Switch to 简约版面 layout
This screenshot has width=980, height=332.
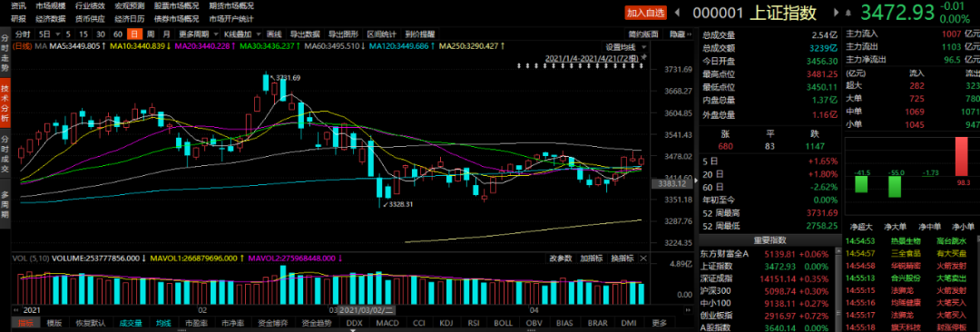[x=643, y=34]
